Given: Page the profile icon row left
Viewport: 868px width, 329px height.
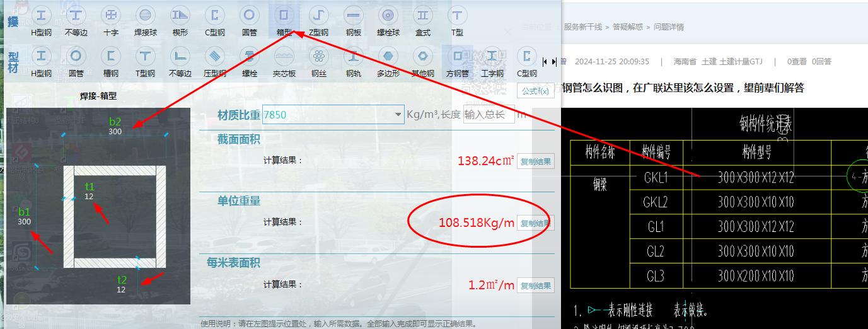Looking at the screenshot, I should [545, 62].
